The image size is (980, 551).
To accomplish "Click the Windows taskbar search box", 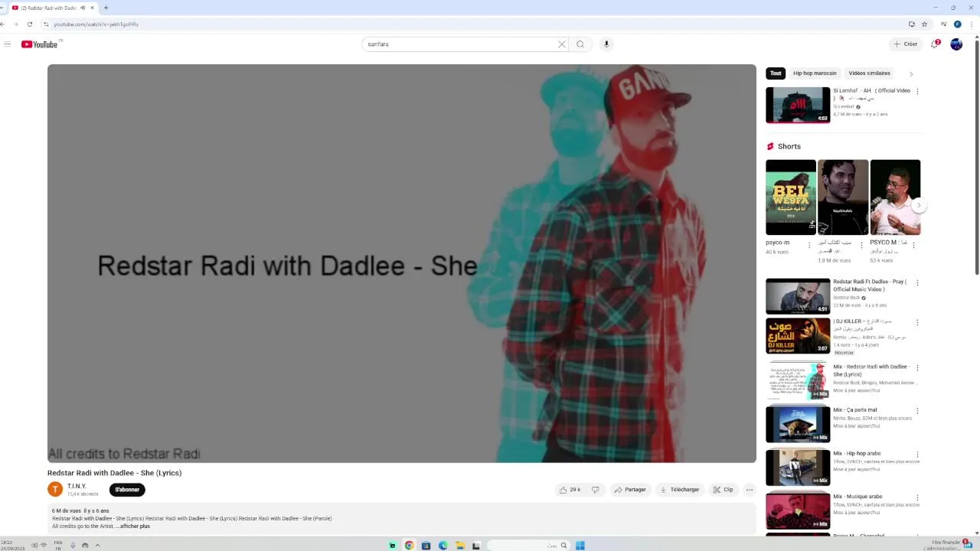I will (528, 546).
